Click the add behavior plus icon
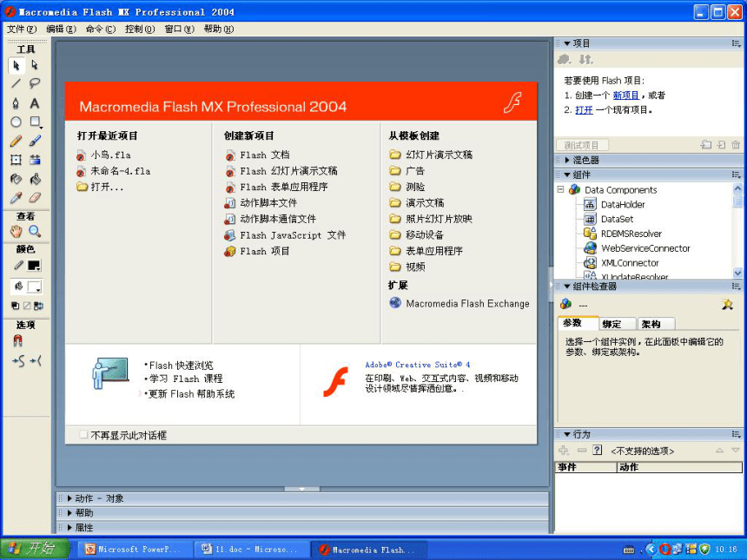The image size is (747, 560). [x=564, y=450]
